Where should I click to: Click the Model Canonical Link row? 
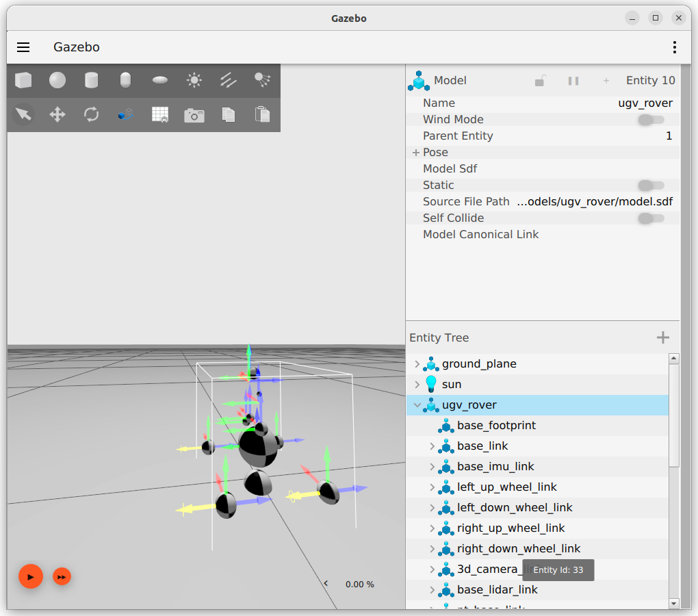[x=543, y=235]
